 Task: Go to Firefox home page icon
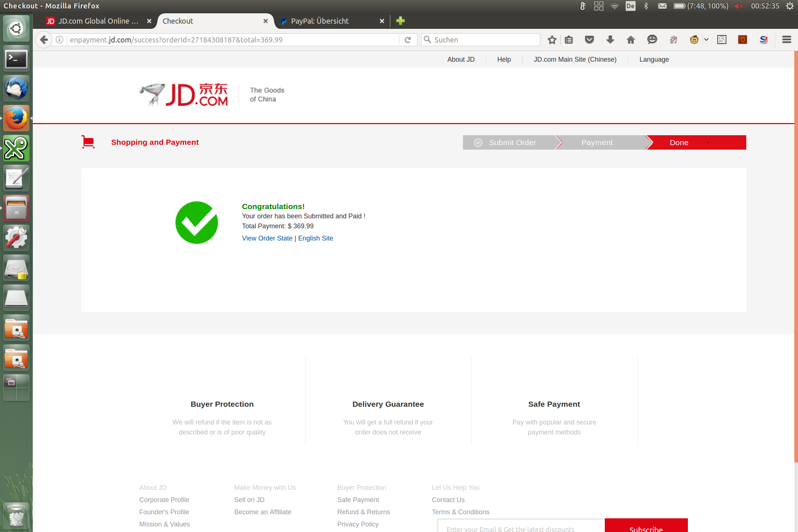click(x=631, y=40)
